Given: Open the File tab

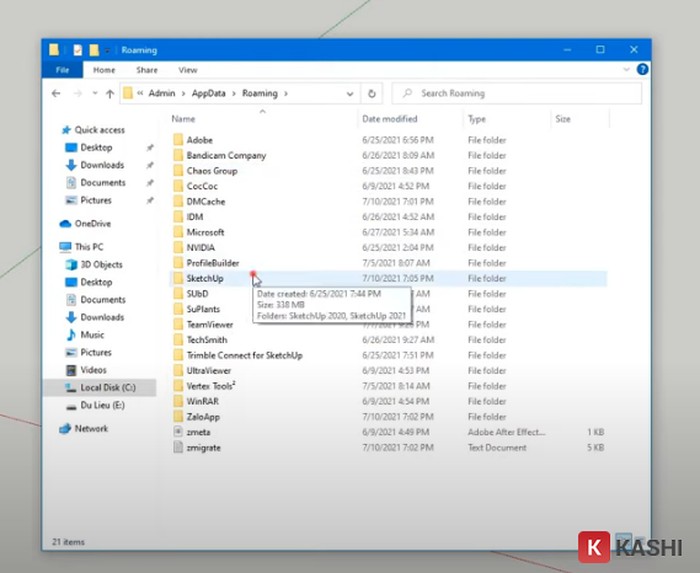Looking at the screenshot, I should tap(62, 70).
